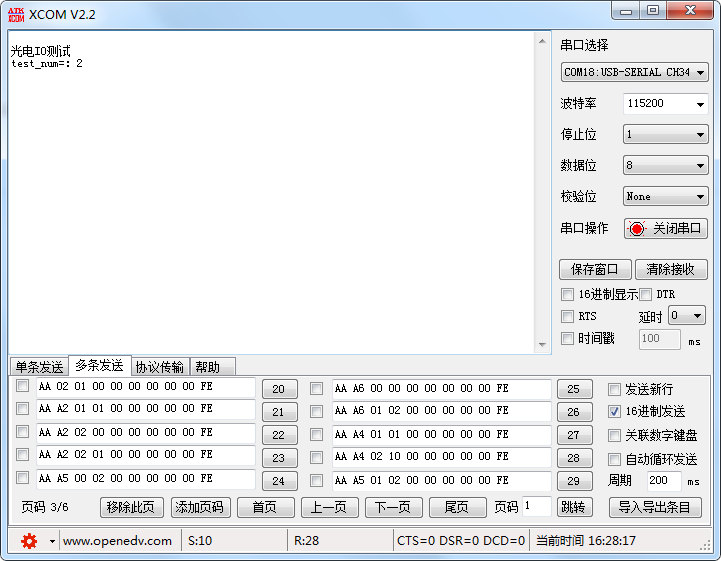The height and width of the screenshot is (561, 721).
Task: Enable 16进制显示 checkbox
Action: click(x=567, y=294)
